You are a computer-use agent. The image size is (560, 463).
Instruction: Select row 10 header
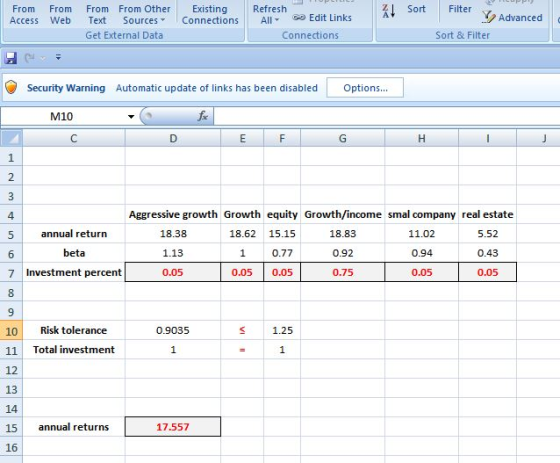tap(11, 331)
